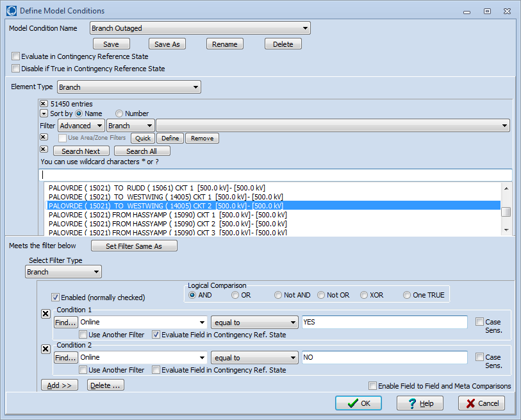Remove Condition 2 with its X icon
This screenshot has height=420, width=521.
pos(45,349)
